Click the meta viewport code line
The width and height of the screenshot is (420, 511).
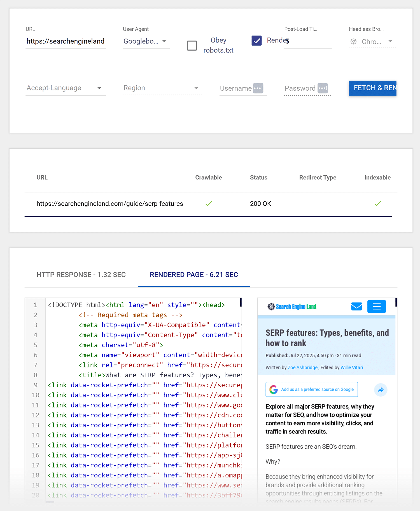(x=160, y=355)
